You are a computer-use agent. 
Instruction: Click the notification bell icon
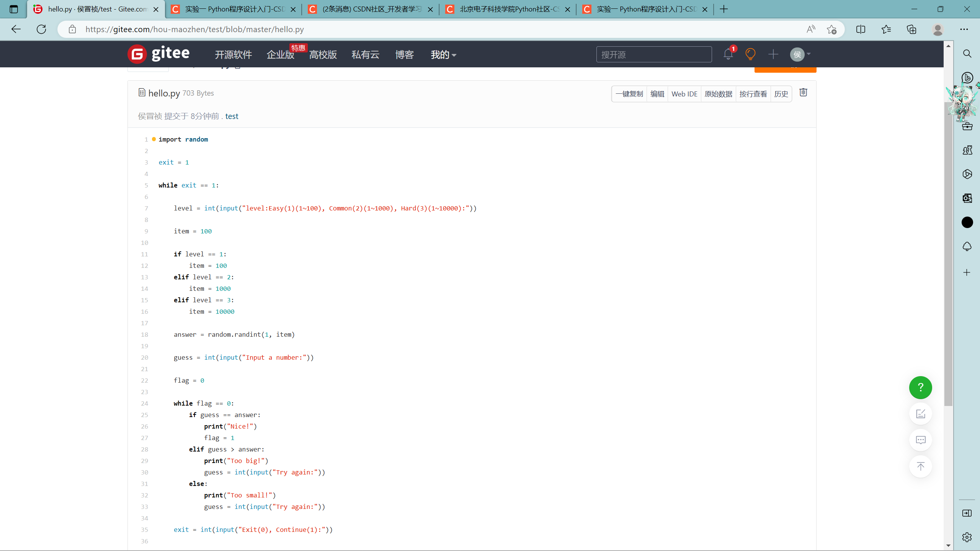click(x=728, y=54)
